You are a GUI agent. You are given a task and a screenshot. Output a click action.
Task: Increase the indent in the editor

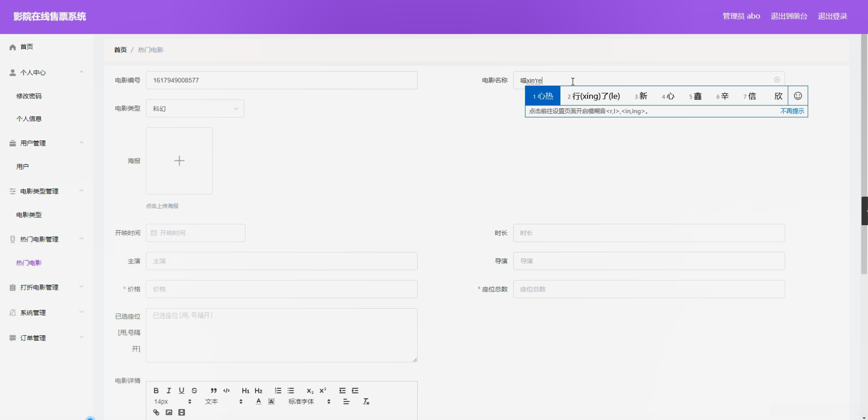tap(355, 391)
